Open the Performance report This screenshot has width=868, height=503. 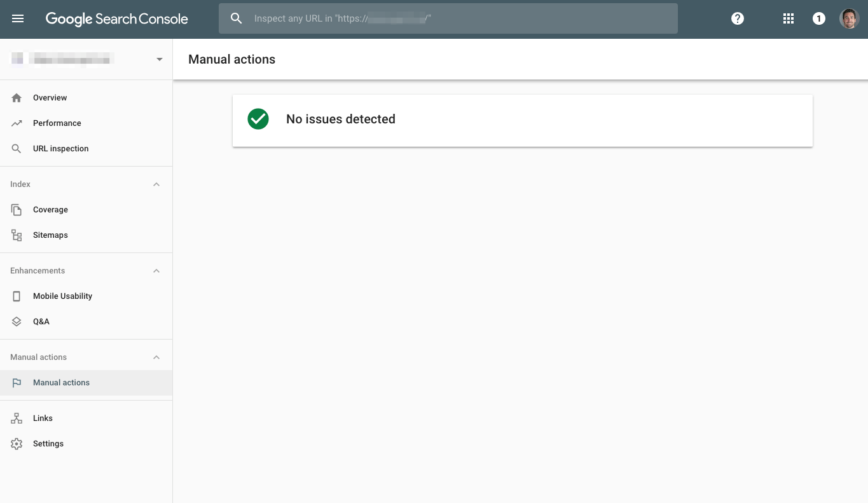click(86, 123)
